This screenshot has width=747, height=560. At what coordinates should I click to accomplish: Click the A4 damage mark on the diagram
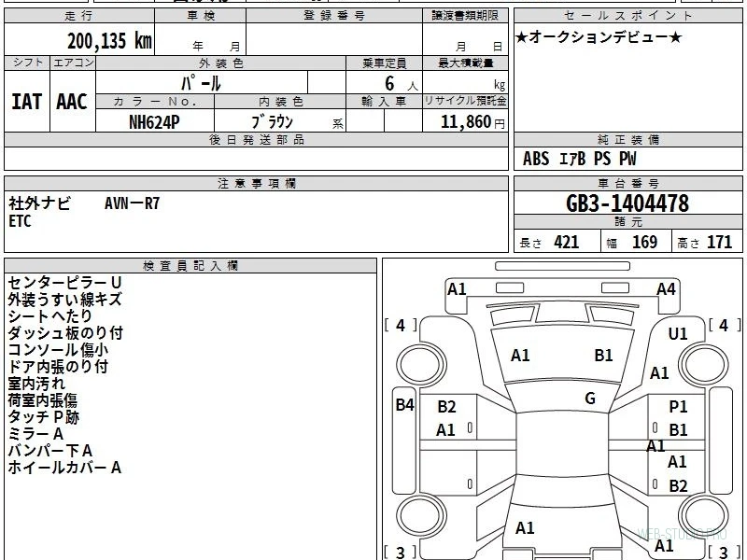click(666, 289)
